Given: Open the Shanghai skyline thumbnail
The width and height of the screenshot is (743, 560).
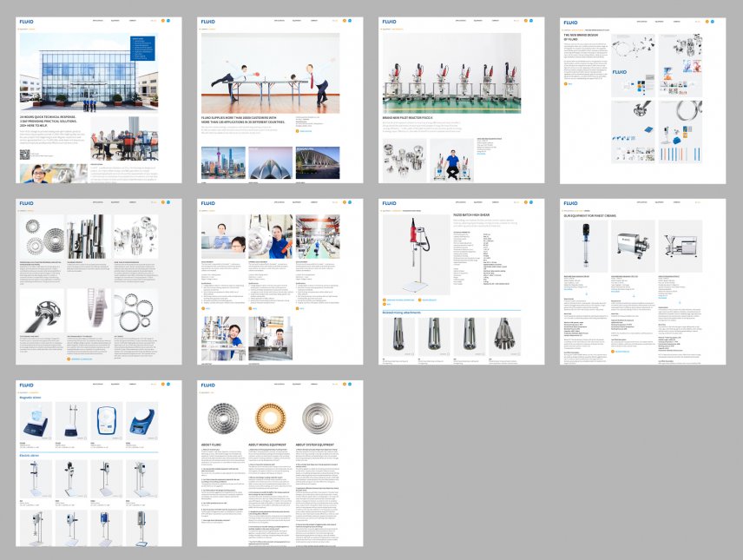Looking at the screenshot, I should [223, 162].
